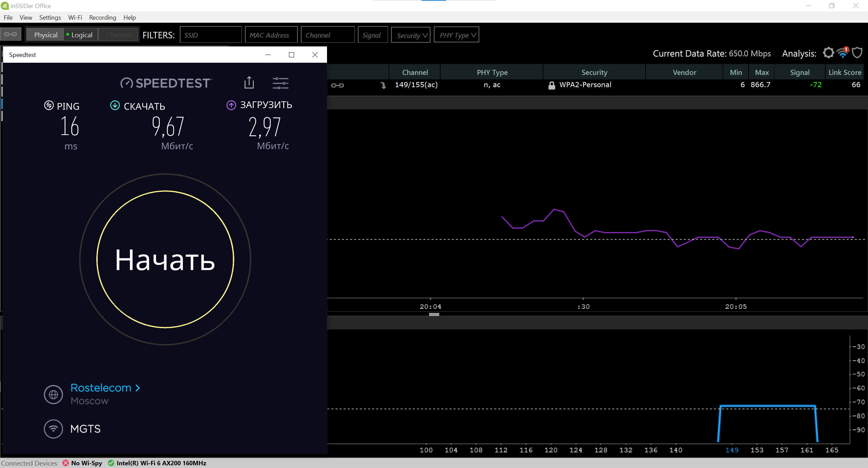
Task: Click the Speedtest logo gauge
Action: point(127,83)
